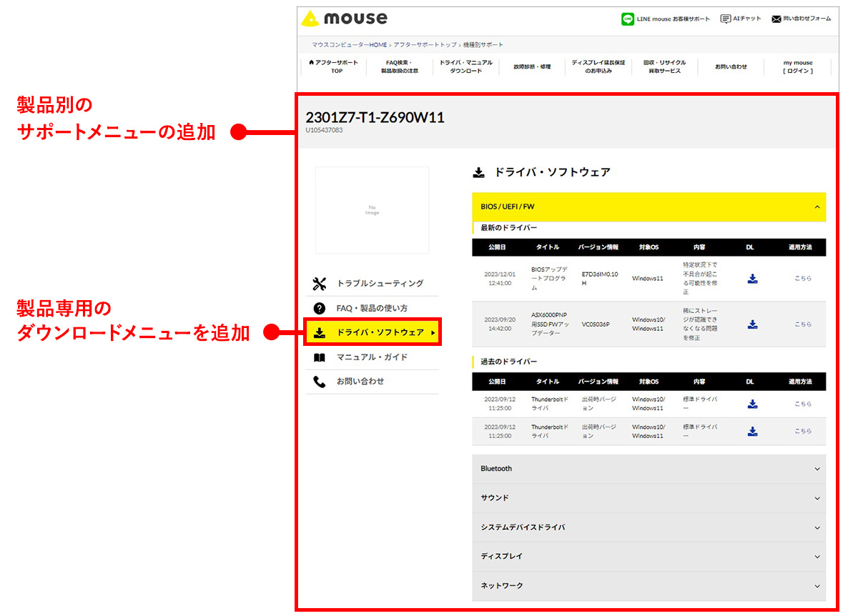Click the manual guide book icon

(x=320, y=357)
